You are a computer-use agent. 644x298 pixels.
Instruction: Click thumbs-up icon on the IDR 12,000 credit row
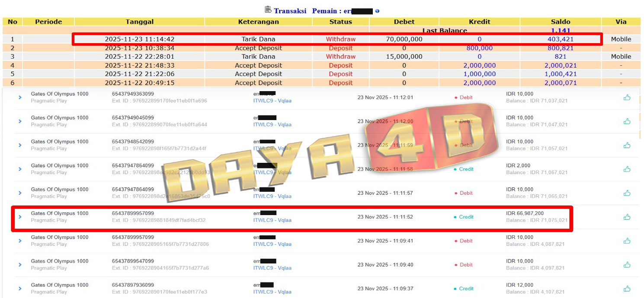coord(627,288)
